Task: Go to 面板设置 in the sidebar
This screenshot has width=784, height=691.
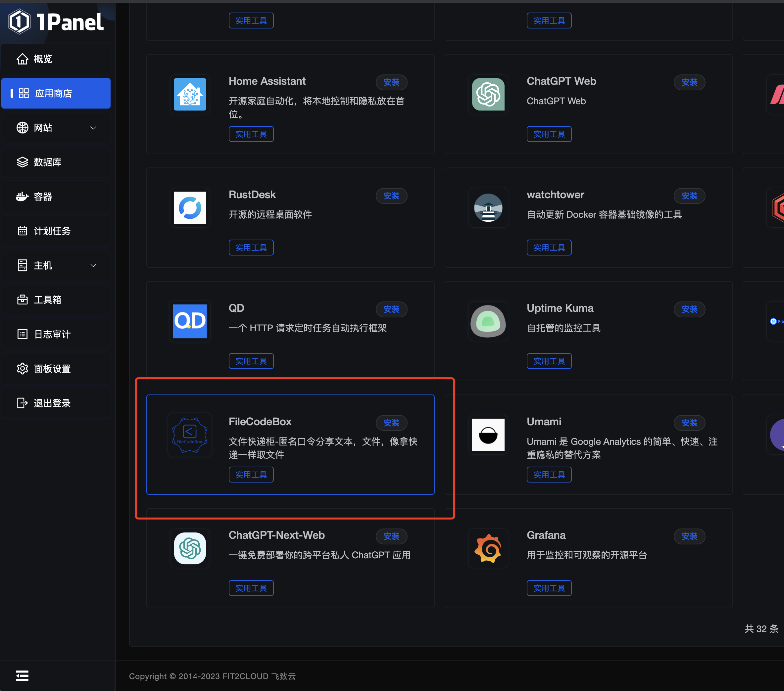Action: tap(52, 369)
